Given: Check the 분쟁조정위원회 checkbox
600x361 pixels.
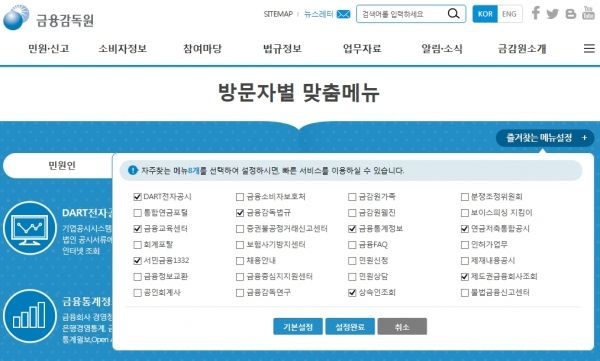Looking at the screenshot, I should click(465, 197).
